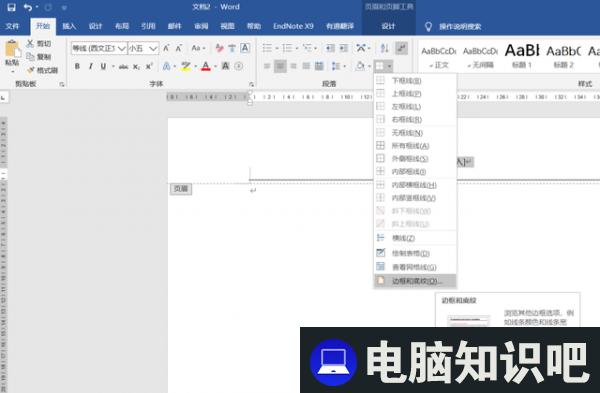Screen dimensions: 600x393
Task: Collapse the Borders dropdown arrow
Action: [x=390, y=67]
